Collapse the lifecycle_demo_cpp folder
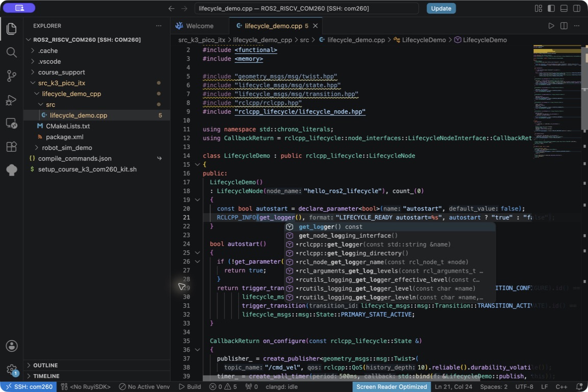 pyautogui.click(x=97, y=94)
